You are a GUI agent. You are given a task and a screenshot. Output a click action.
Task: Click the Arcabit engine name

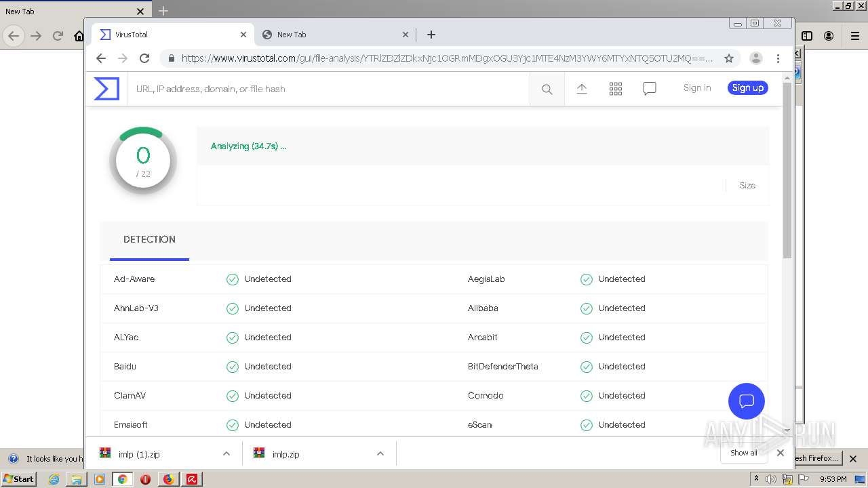pos(483,338)
